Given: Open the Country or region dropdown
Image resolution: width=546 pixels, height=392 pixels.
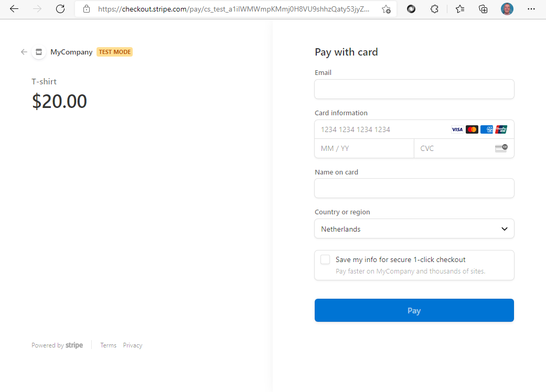Looking at the screenshot, I should [x=414, y=228].
